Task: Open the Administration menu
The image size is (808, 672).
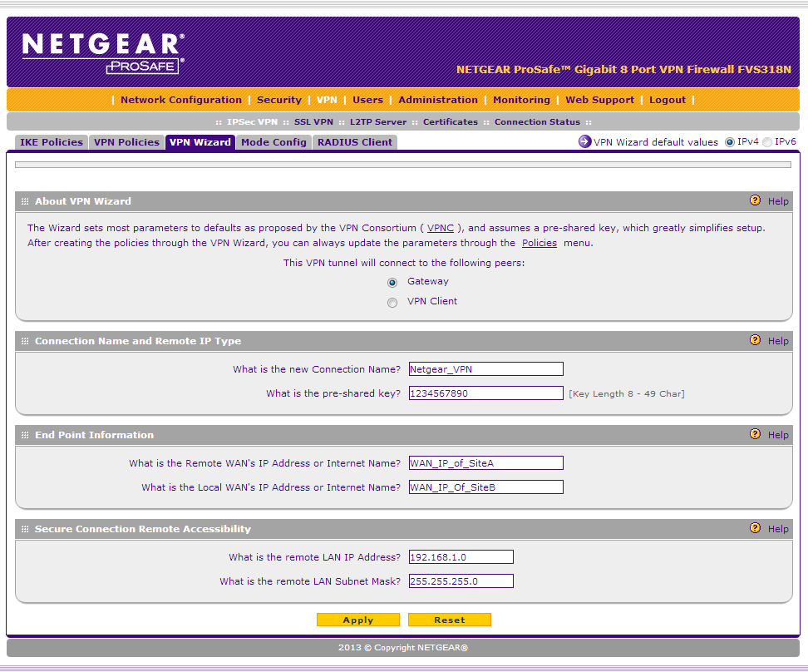Action: point(438,100)
